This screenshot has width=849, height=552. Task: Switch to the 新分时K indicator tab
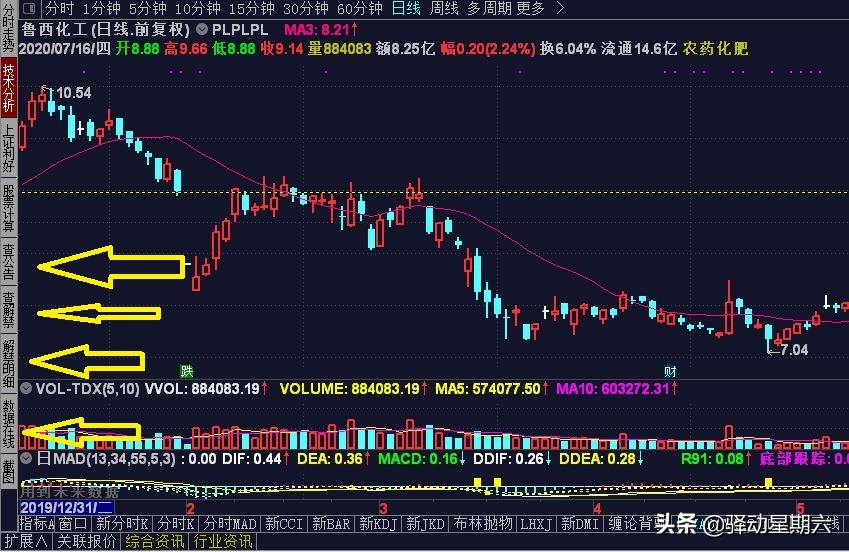pyautogui.click(x=122, y=524)
